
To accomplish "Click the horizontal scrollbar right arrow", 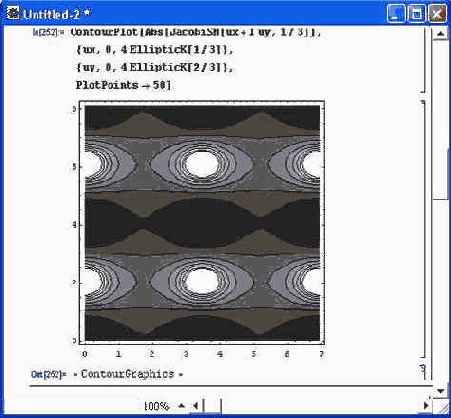I will (x=426, y=406).
